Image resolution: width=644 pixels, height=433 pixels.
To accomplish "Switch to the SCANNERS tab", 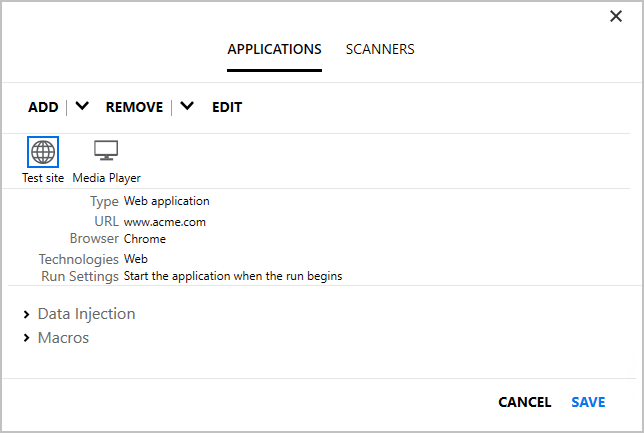I will 380,49.
